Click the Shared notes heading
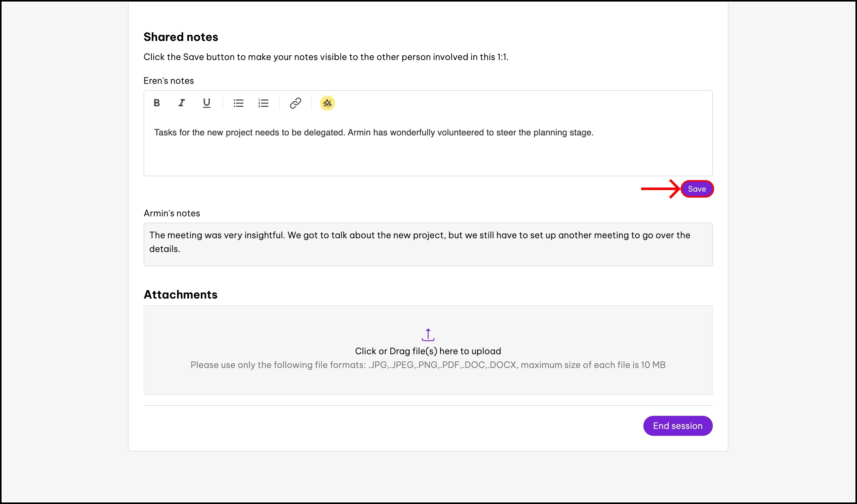The image size is (857, 504). coord(180,37)
